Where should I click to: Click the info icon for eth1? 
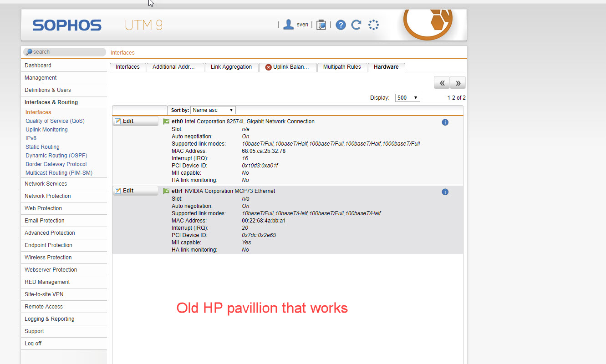click(445, 192)
